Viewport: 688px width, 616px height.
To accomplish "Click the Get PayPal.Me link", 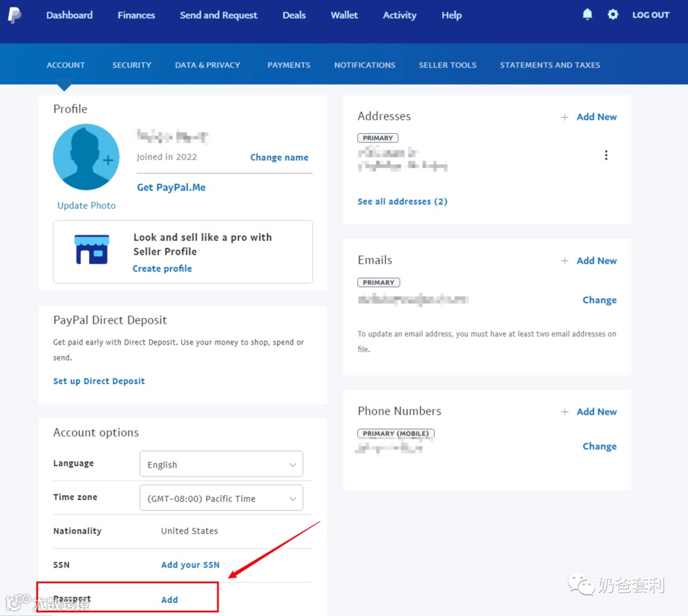I will click(170, 187).
